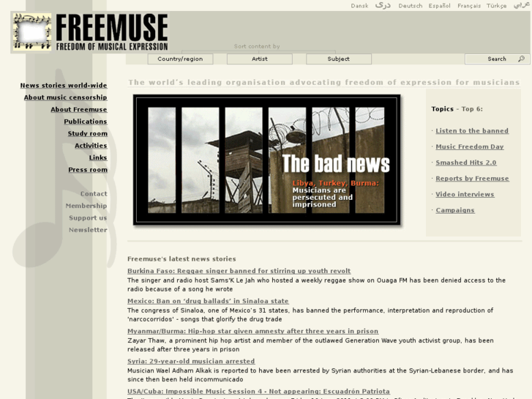Open the Campaigns topic
The image size is (532, 399).
pos(455,210)
